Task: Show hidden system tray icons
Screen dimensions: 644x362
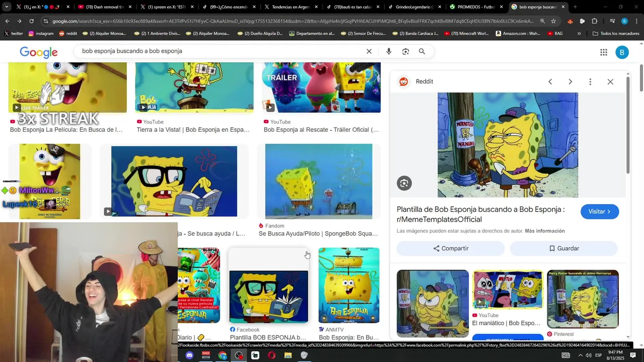Action: coord(580,355)
